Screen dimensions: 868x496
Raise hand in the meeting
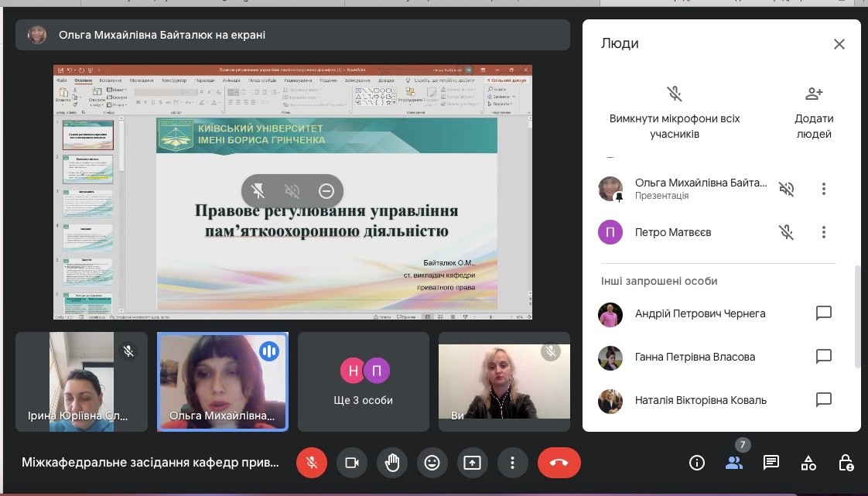point(392,463)
